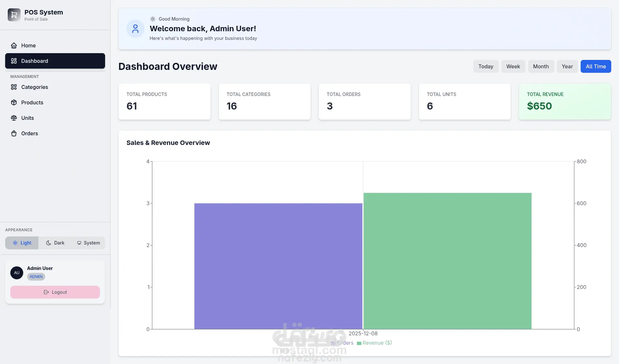The image size is (619, 364).
Task: Click the Home house icon
Action: coord(14,45)
